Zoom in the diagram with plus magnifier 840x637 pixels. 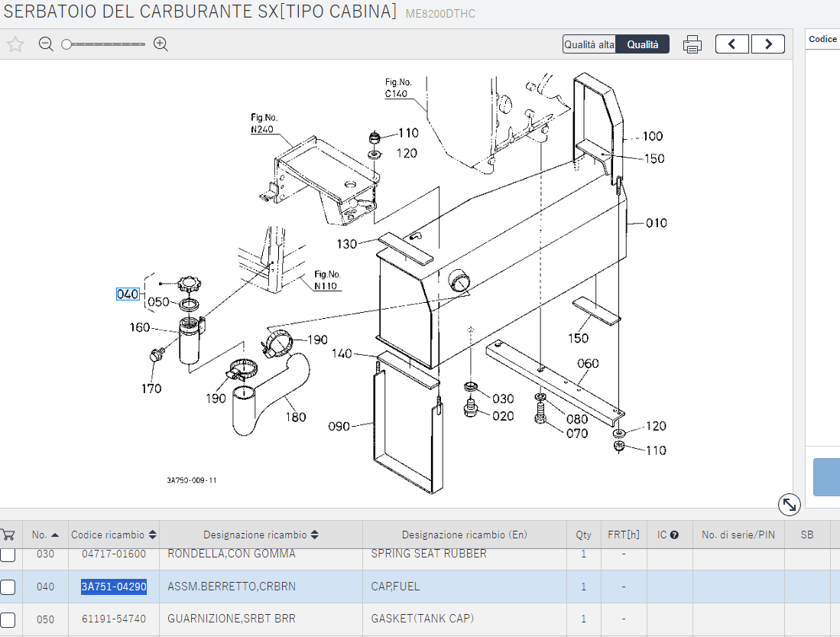click(x=161, y=44)
